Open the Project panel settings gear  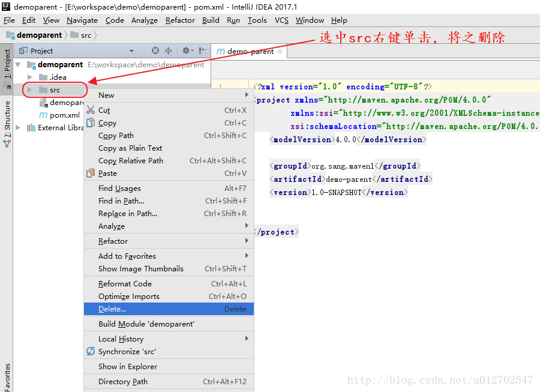[186, 51]
